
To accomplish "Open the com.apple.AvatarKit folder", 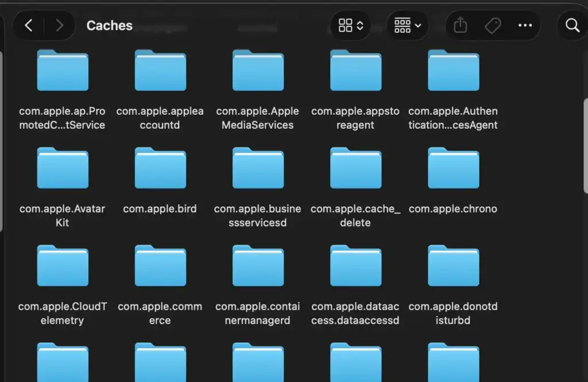I will point(63,168).
